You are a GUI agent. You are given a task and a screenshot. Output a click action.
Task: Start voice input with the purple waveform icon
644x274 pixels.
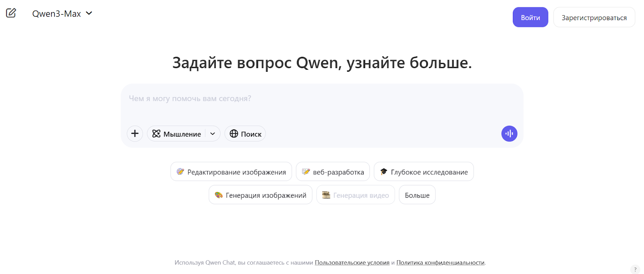pyautogui.click(x=509, y=134)
